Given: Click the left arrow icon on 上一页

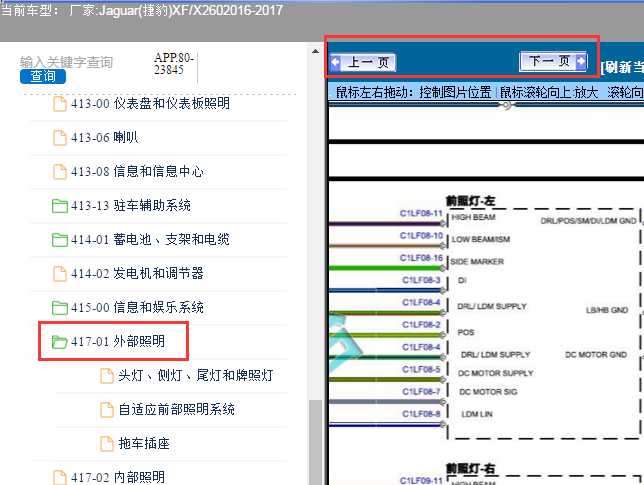Looking at the screenshot, I should point(336,62).
